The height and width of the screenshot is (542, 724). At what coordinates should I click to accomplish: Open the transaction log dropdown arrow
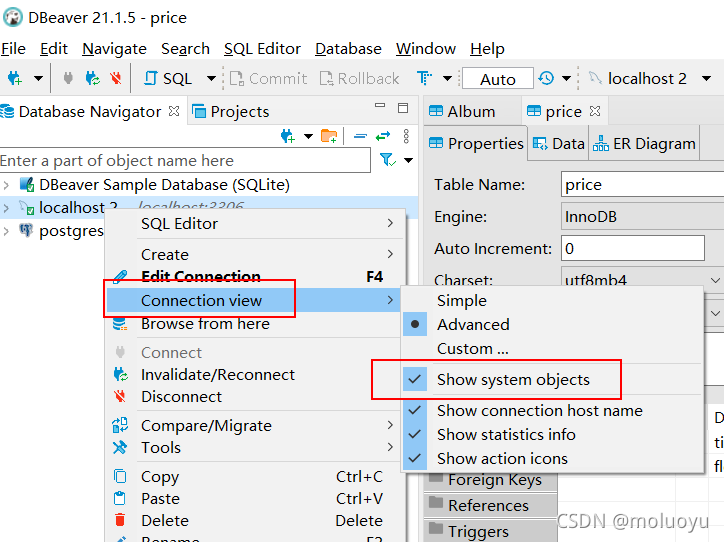(x=567, y=78)
